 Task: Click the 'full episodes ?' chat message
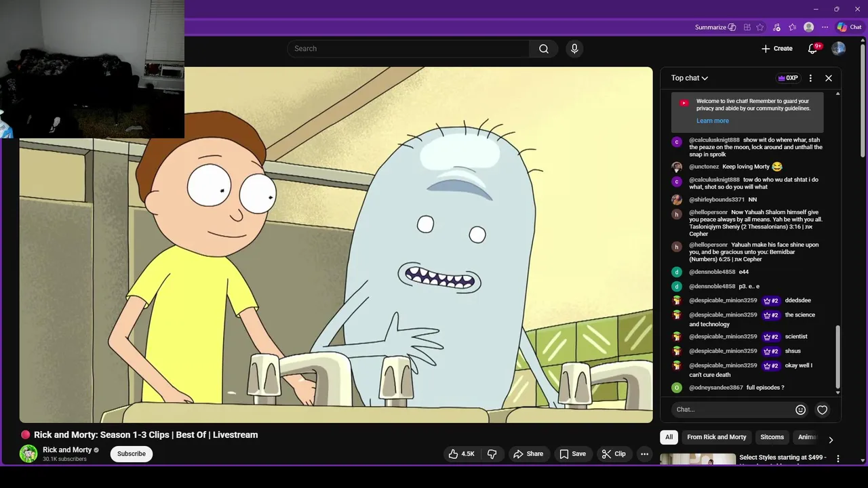coord(765,388)
